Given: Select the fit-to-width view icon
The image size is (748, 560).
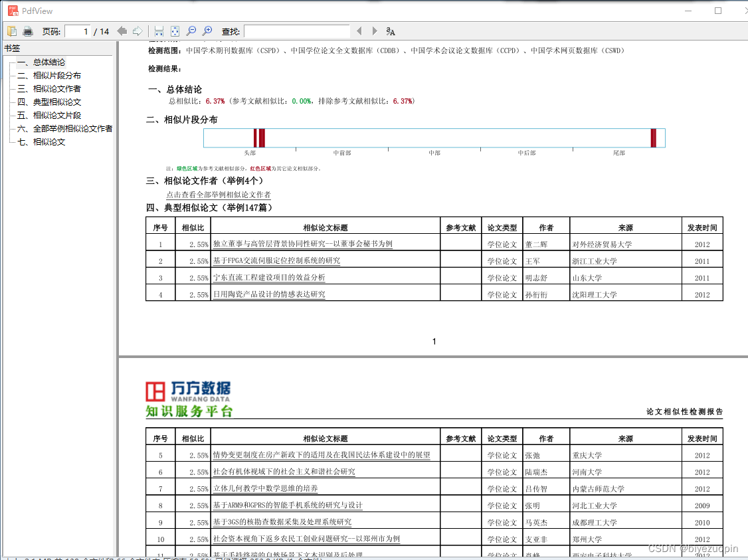Looking at the screenshot, I should point(159,31).
